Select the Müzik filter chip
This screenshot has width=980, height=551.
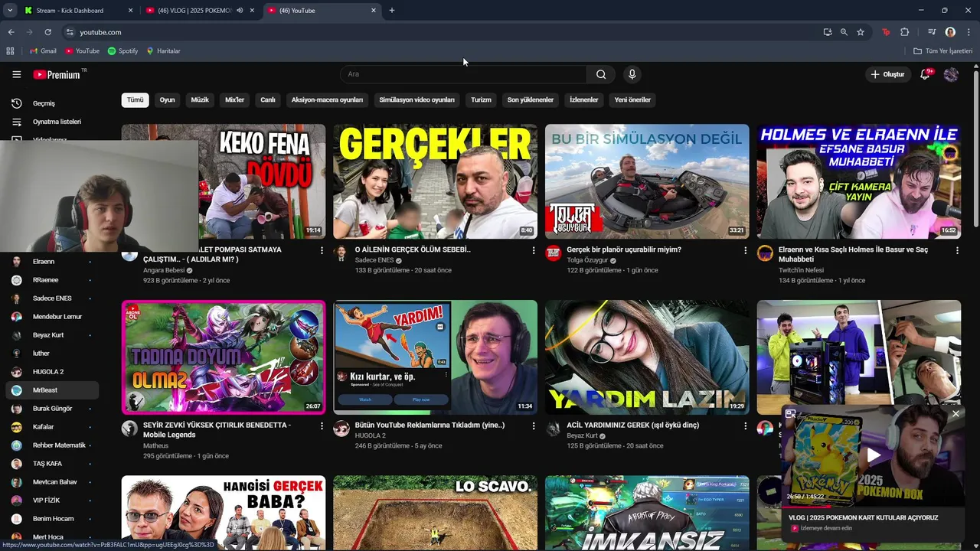(200, 99)
